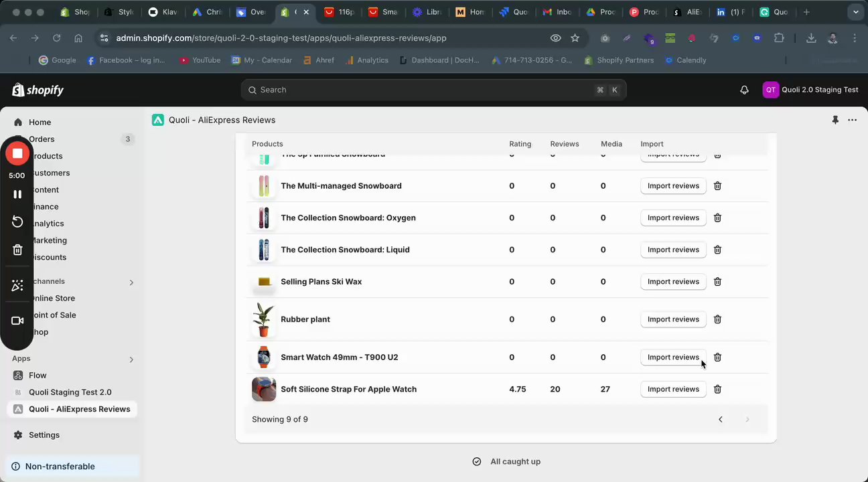Open the browser downloads icon
The width and height of the screenshot is (868, 482).
click(811, 38)
